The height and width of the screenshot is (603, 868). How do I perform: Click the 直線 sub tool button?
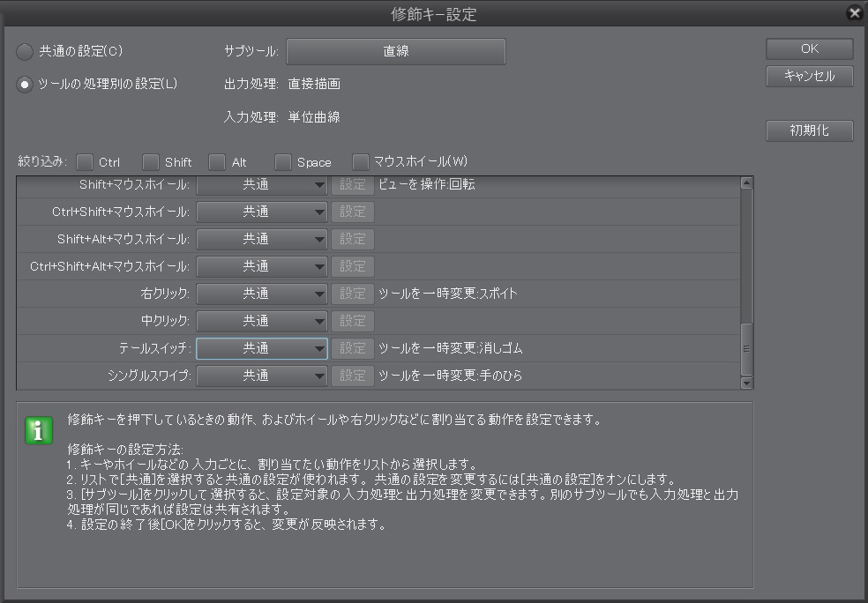pyautogui.click(x=395, y=52)
